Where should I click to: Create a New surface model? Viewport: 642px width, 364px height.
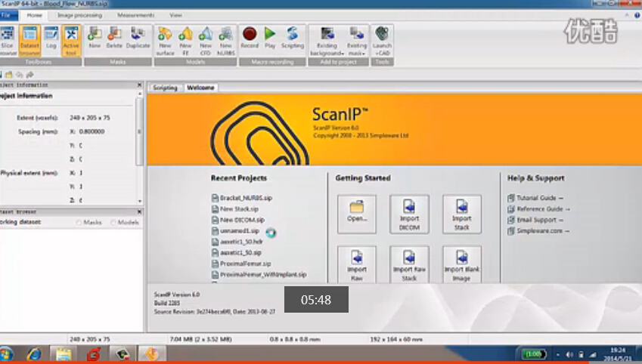click(x=165, y=41)
